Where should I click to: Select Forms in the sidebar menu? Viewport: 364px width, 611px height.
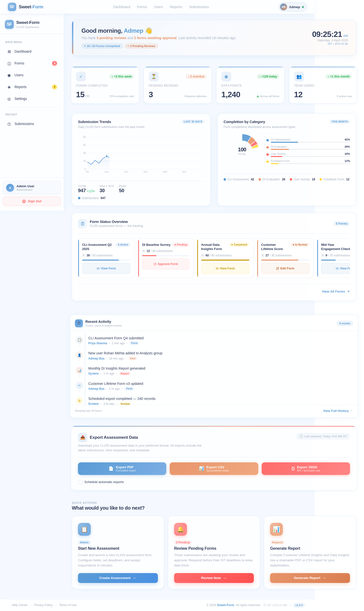pos(32,63)
